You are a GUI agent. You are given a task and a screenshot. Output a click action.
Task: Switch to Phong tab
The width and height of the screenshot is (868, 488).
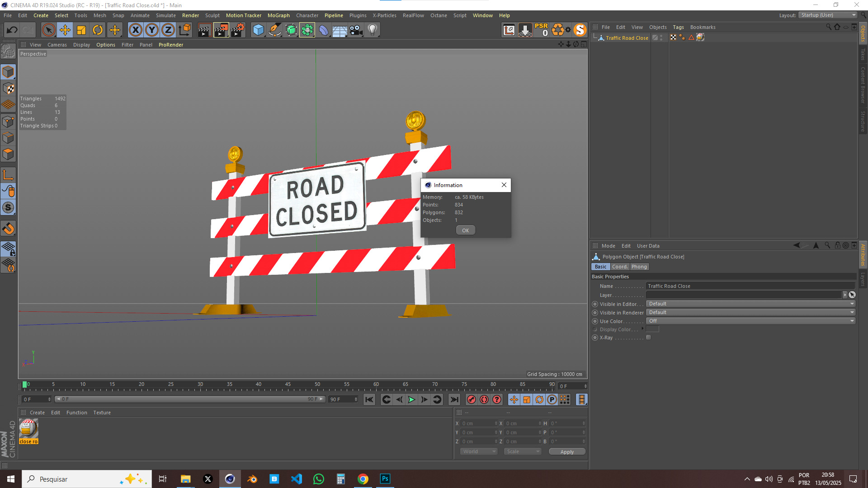pyautogui.click(x=639, y=267)
